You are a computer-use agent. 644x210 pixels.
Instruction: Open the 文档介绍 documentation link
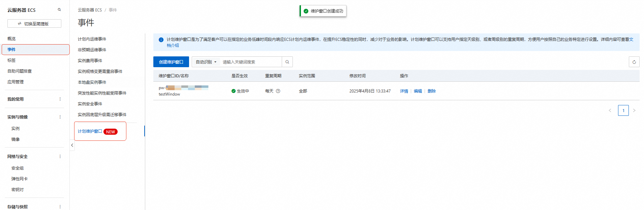click(173, 45)
